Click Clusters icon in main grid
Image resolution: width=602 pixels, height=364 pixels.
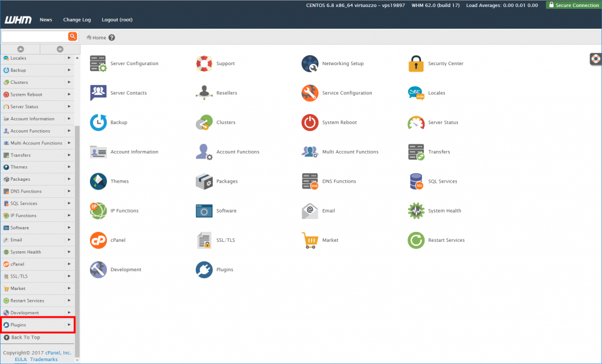click(x=204, y=122)
